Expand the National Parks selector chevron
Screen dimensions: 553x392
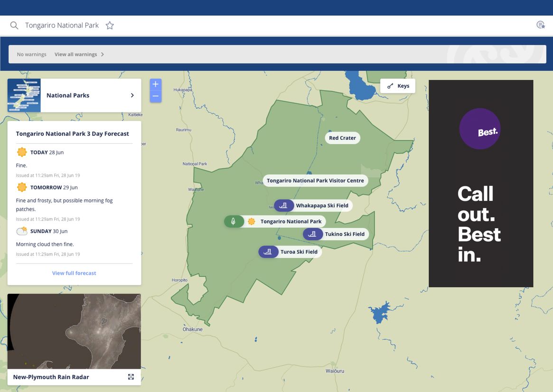tap(132, 95)
